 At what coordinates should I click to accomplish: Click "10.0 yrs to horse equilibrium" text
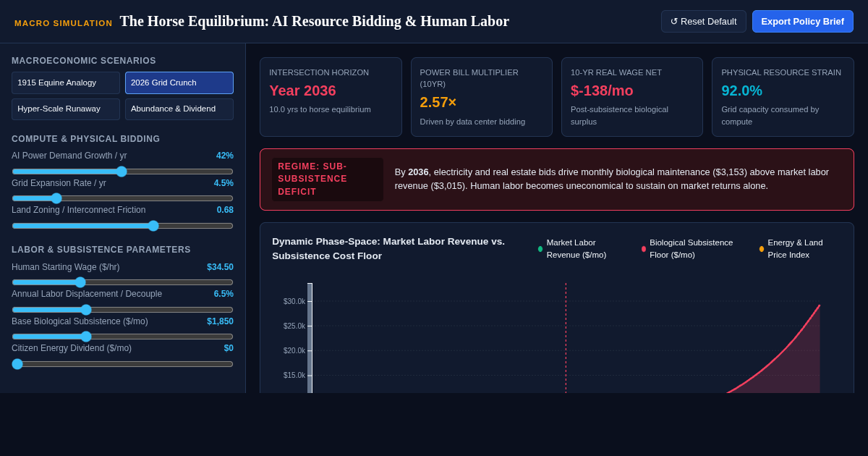point(320,109)
